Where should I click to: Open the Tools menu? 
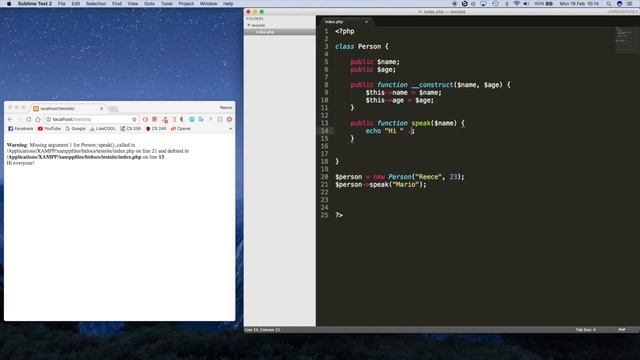point(167,4)
